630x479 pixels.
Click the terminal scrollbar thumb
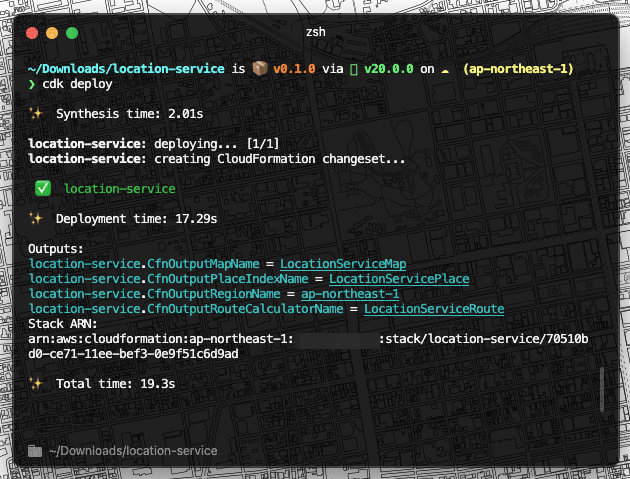[601, 389]
